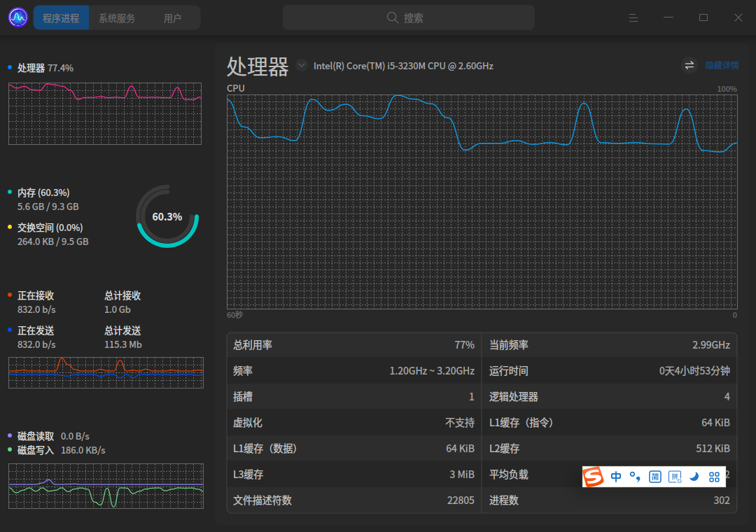Viewport: 756px width, 532px height.
Task: Click the 22805 file descriptor count
Action: coord(461,500)
